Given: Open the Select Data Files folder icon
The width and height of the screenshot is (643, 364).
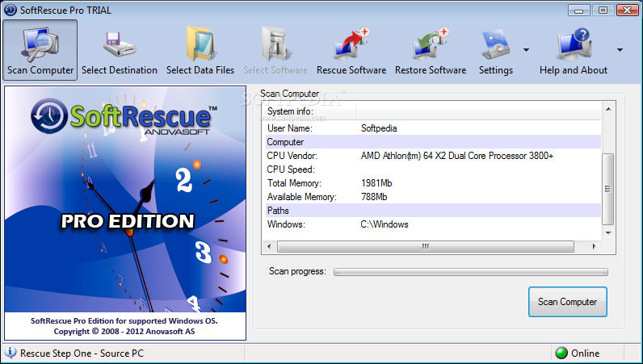Looking at the screenshot, I should click(x=200, y=44).
